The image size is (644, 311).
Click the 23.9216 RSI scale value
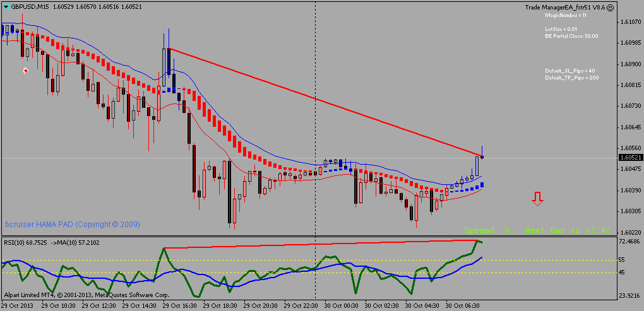pos(629,295)
